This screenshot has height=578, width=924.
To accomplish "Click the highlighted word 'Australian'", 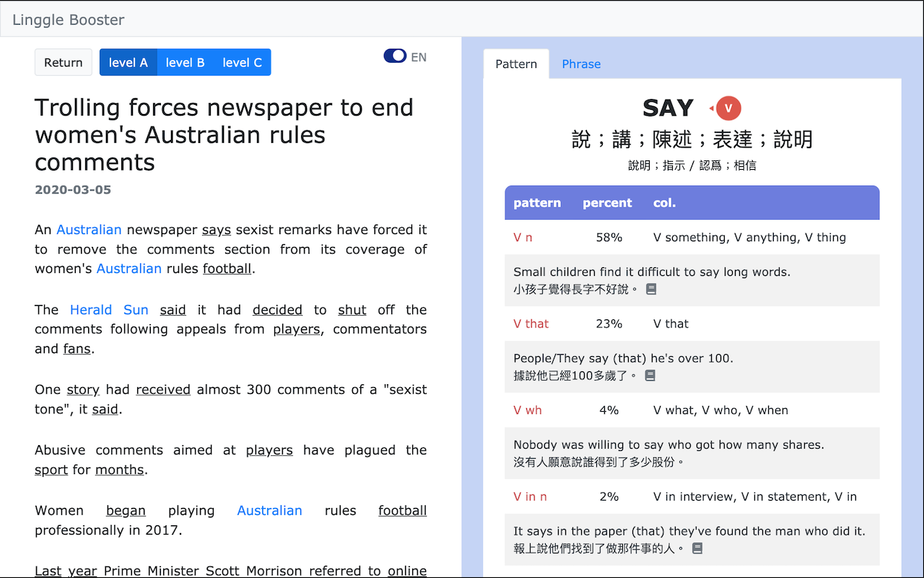I will click(x=89, y=229).
